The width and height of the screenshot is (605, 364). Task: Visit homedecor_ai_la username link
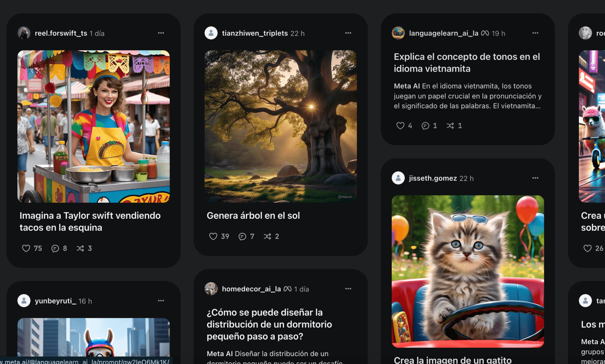251,289
